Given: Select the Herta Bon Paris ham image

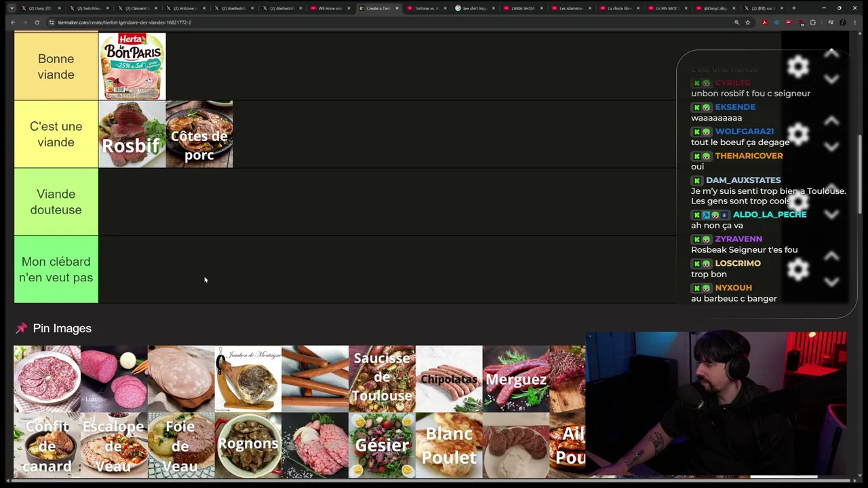Looking at the screenshot, I should click(132, 66).
